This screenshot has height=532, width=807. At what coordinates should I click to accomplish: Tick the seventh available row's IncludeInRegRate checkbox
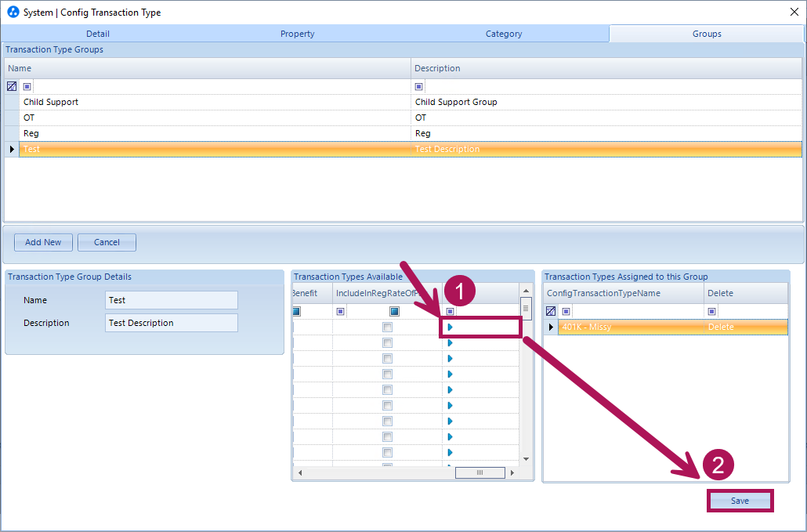click(388, 422)
